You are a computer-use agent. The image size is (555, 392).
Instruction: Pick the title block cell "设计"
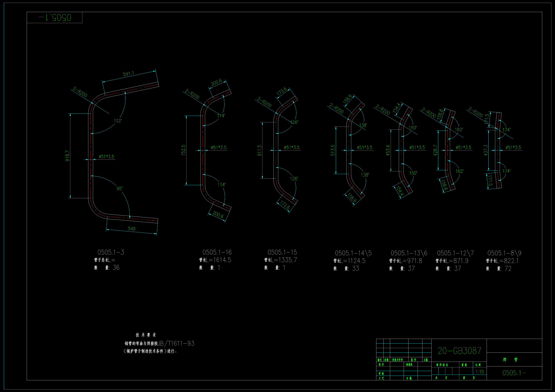(381, 364)
